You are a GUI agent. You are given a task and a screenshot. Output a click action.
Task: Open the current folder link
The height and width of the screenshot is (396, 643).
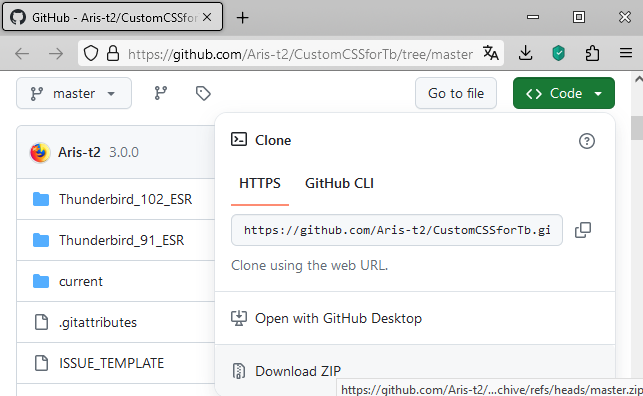click(x=81, y=282)
